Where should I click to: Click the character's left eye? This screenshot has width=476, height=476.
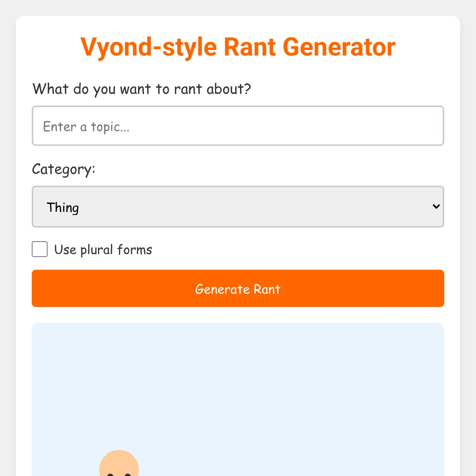(x=110, y=474)
